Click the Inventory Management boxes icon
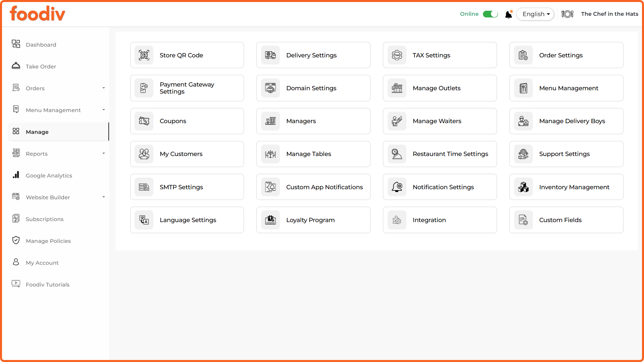Image resolution: width=644 pixels, height=362 pixels. 524,187
